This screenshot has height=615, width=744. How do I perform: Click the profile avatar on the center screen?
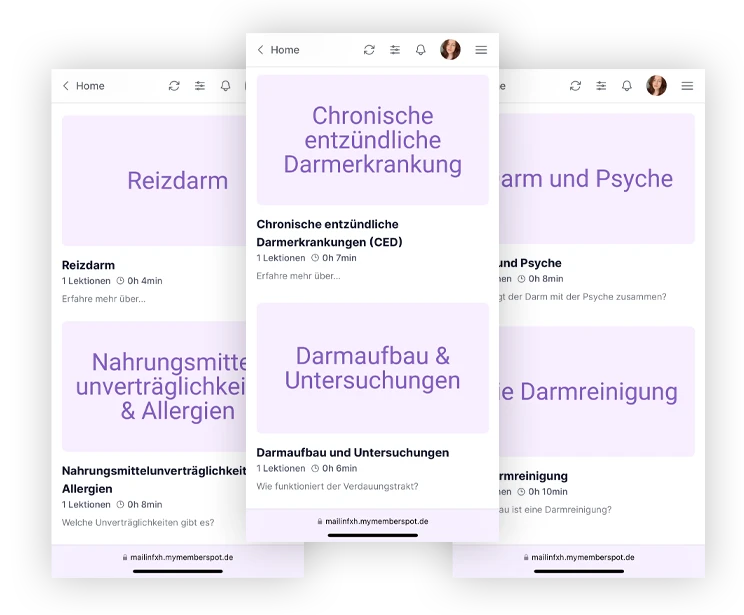pyautogui.click(x=451, y=50)
